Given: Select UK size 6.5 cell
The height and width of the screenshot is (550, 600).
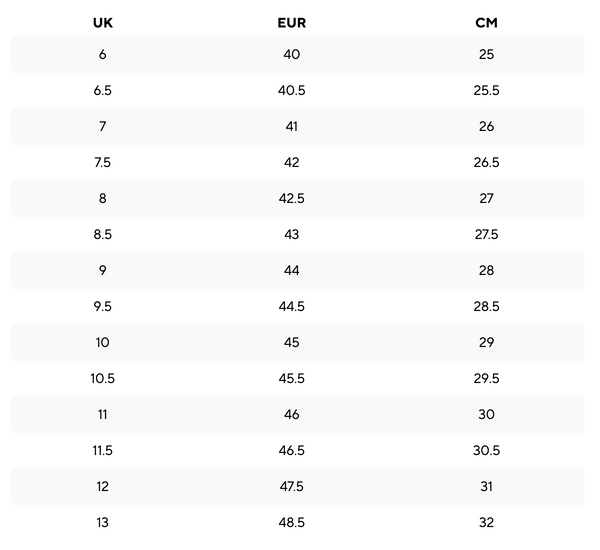Looking at the screenshot, I should (x=103, y=90).
